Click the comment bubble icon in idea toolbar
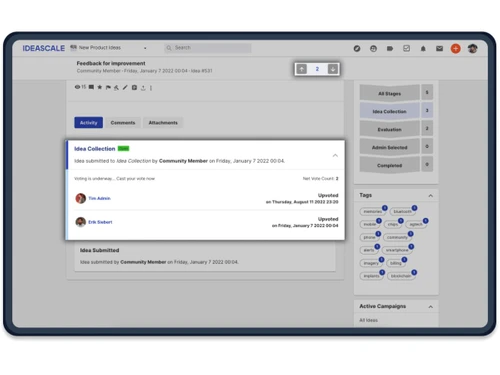This screenshot has height=375, width=500. click(x=91, y=87)
